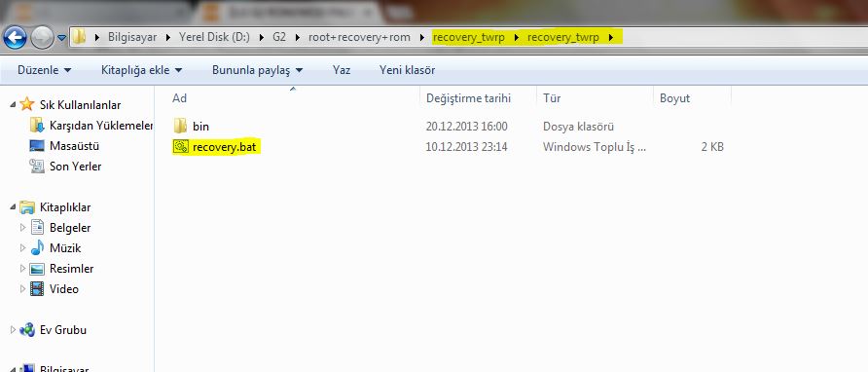
Task: Open the Müzik library
Action: click(65, 248)
